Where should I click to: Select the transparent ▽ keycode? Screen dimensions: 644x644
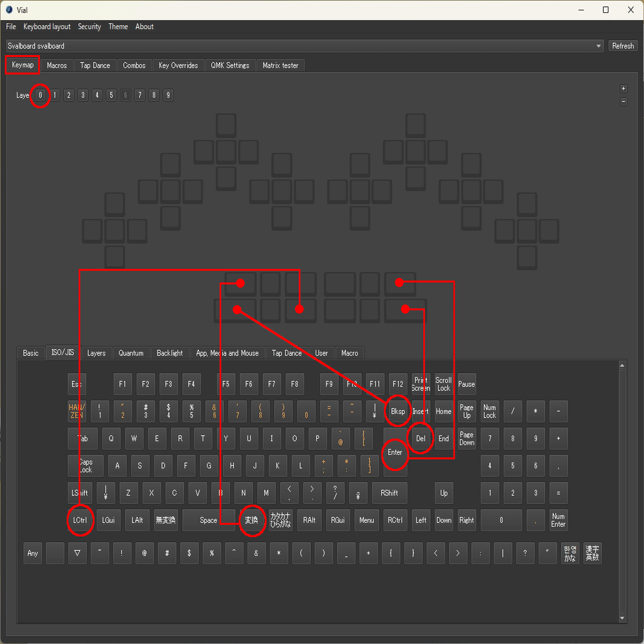[x=77, y=553]
